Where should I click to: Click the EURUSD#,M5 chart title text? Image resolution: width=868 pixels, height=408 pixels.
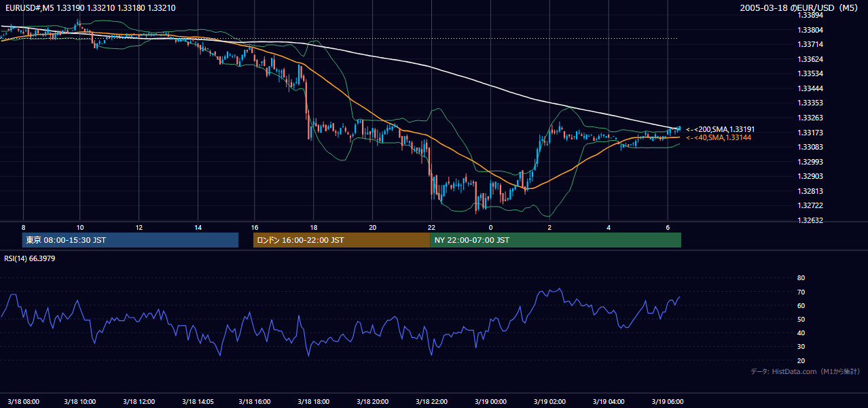click(x=90, y=8)
